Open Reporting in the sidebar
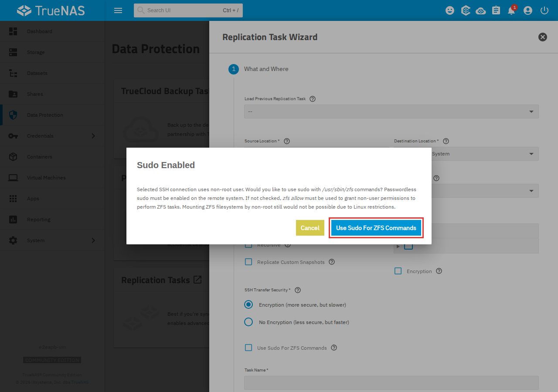Viewport: 558px width, 392px height. (x=52, y=220)
